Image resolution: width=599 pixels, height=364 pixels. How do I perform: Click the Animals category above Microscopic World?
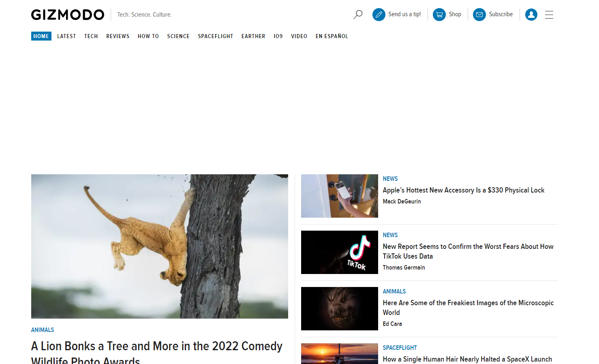pos(394,291)
